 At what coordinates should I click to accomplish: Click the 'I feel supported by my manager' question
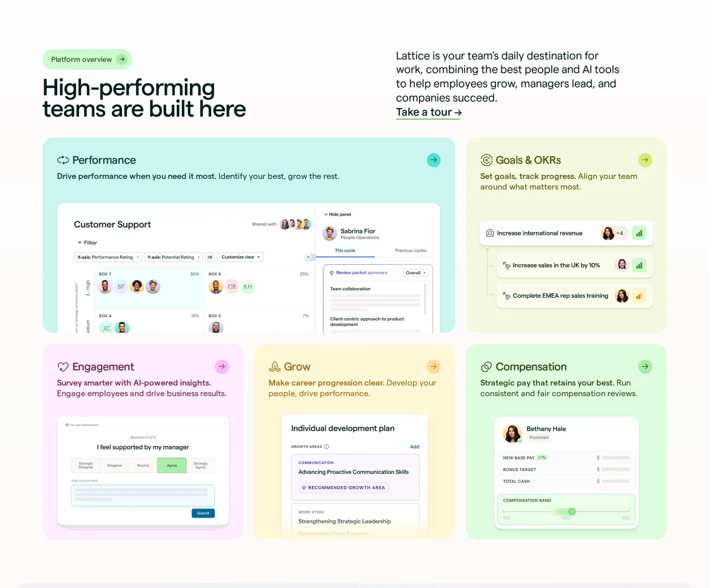[x=143, y=447]
